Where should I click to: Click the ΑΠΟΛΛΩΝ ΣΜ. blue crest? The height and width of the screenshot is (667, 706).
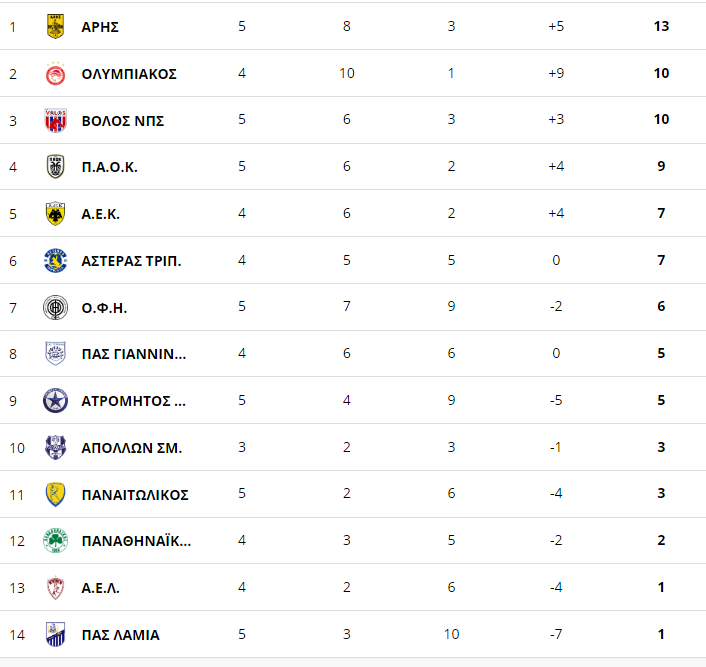(55, 447)
